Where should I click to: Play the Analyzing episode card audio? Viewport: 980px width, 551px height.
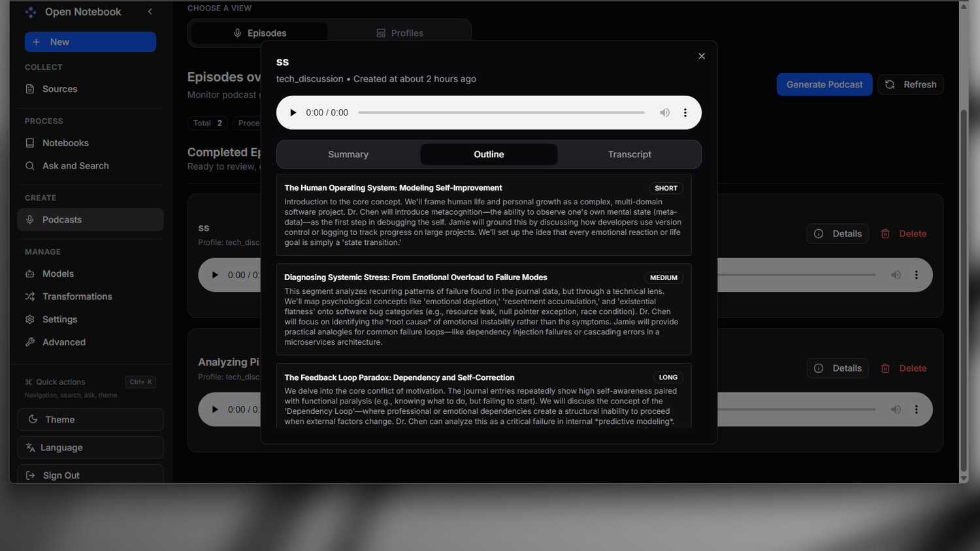click(x=214, y=409)
